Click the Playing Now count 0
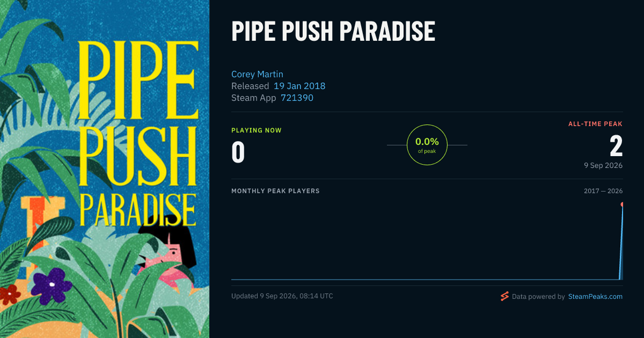Image resolution: width=644 pixels, height=338 pixels. (x=238, y=152)
